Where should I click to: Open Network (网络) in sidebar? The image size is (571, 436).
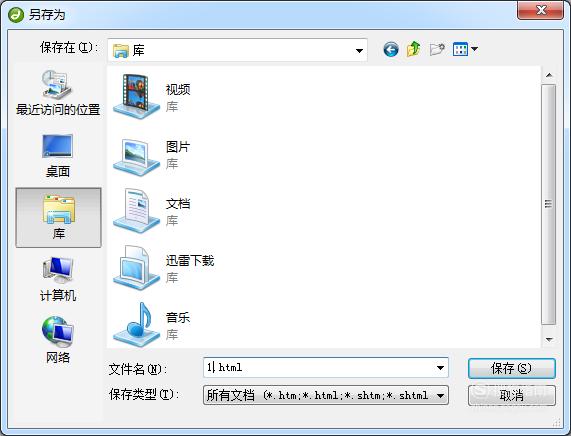coord(58,339)
